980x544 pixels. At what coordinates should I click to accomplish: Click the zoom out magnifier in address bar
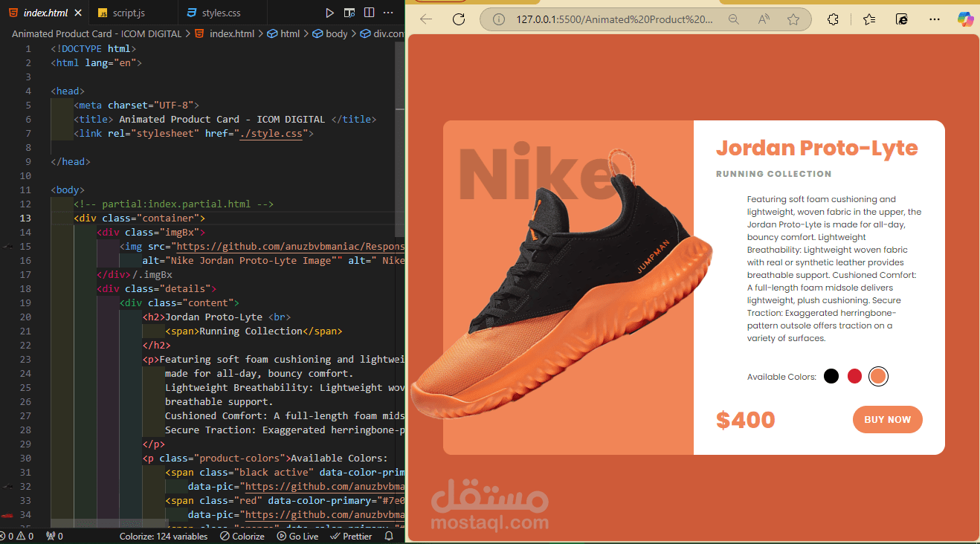[x=734, y=19]
